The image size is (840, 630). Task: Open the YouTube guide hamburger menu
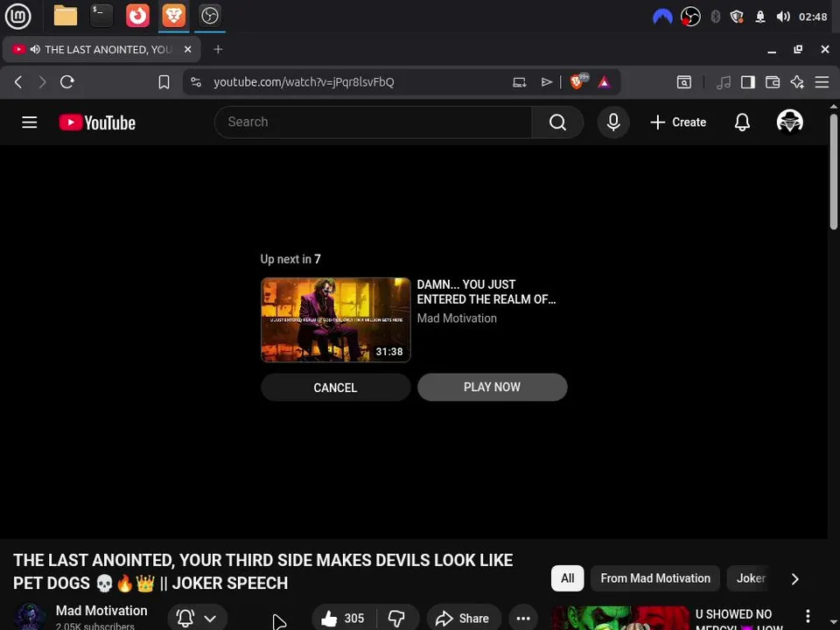tap(30, 122)
